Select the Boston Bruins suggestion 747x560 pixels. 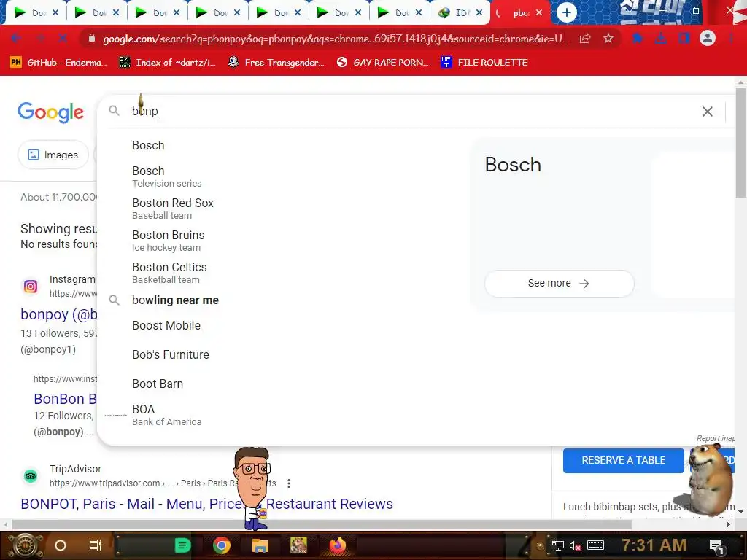click(x=169, y=241)
